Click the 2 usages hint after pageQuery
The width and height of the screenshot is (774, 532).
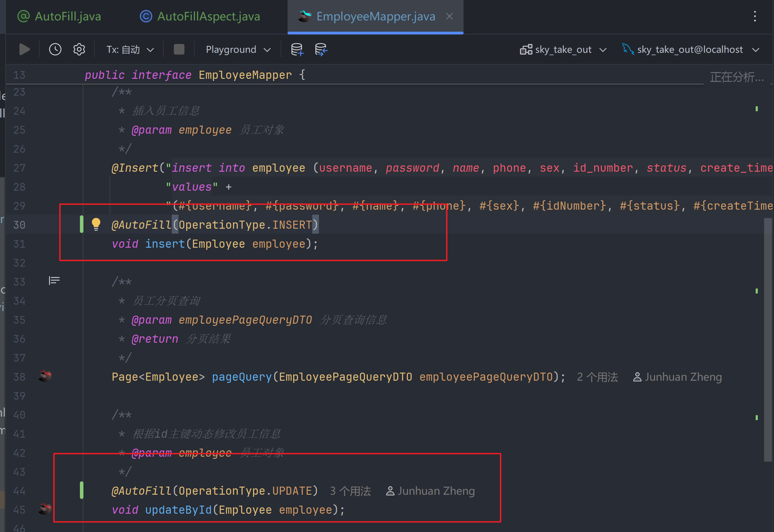pos(597,377)
